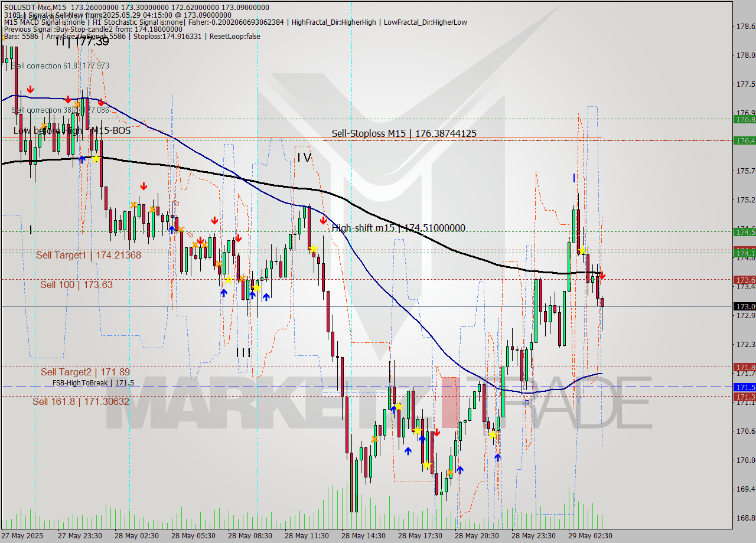Screen dimensions: 756x543
Task: Select the black 173.0 current price tag on the axis
Action: click(743, 306)
